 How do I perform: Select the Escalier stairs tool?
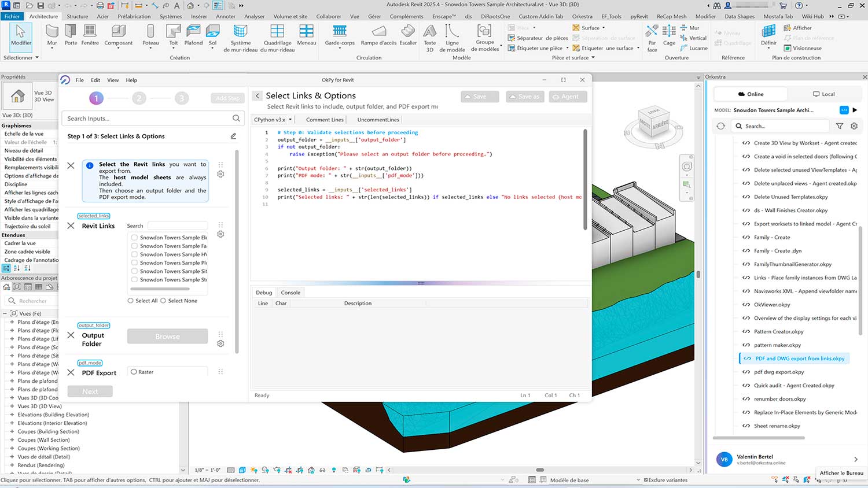(408, 34)
